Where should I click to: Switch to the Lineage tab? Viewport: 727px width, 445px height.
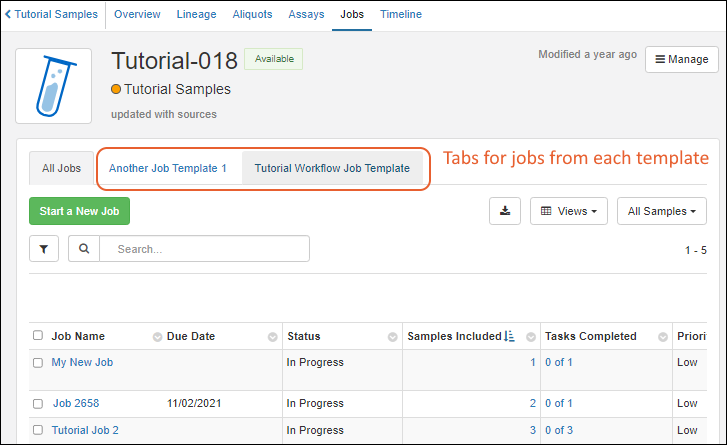tap(196, 15)
